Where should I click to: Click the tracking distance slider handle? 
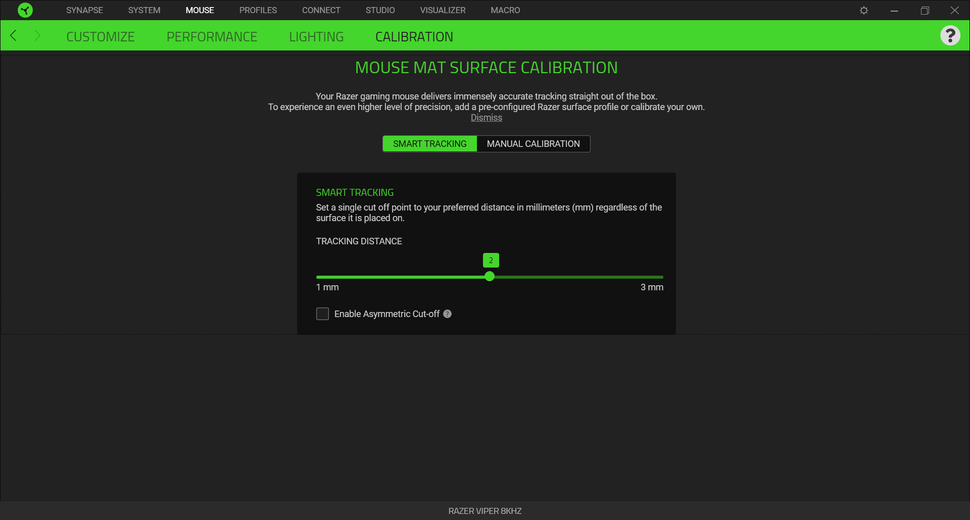click(489, 276)
